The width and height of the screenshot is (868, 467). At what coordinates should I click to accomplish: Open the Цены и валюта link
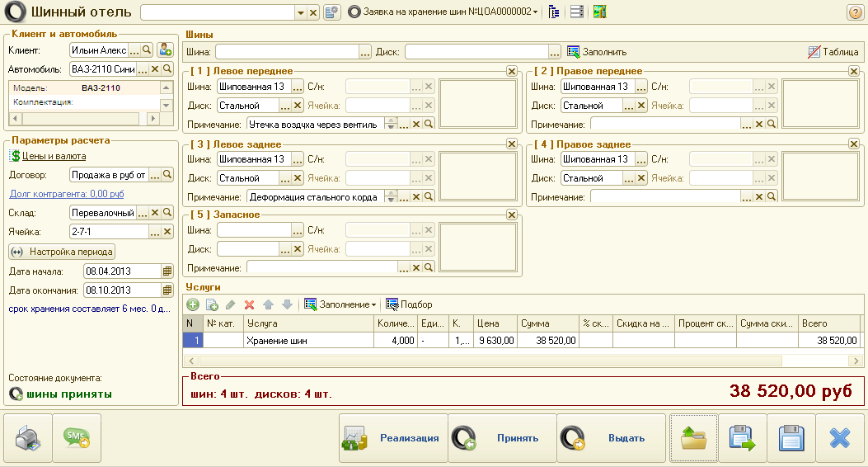point(54,156)
